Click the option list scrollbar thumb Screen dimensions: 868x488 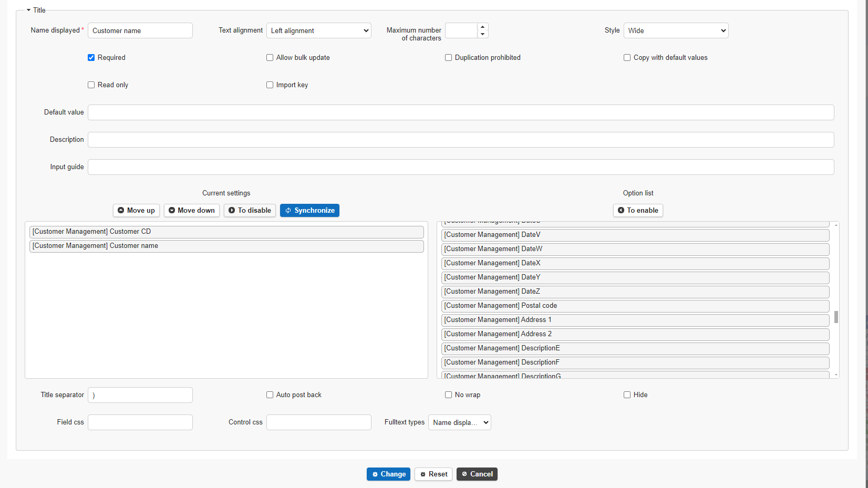pyautogui.click(x=836, y=317)
